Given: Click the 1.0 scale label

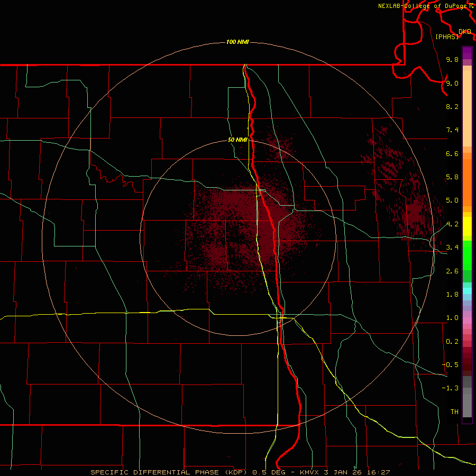Looking at the screenshot, I should (x=452, y=318).
